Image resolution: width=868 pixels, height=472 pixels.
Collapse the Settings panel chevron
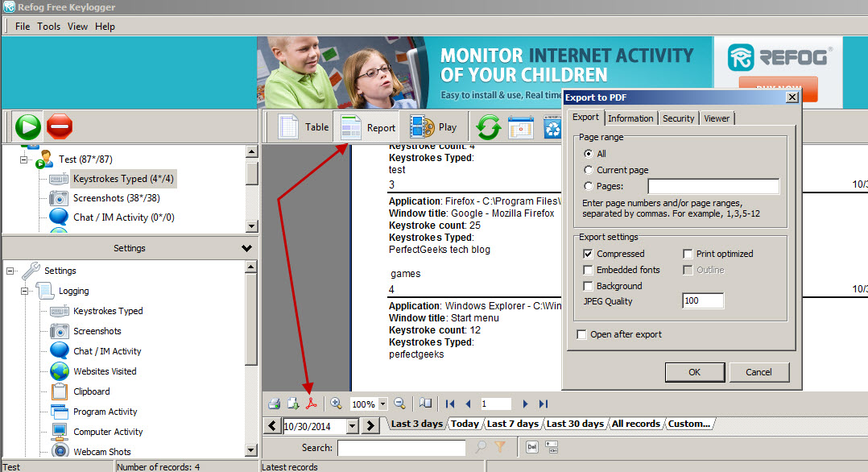(x=247, y=248)
